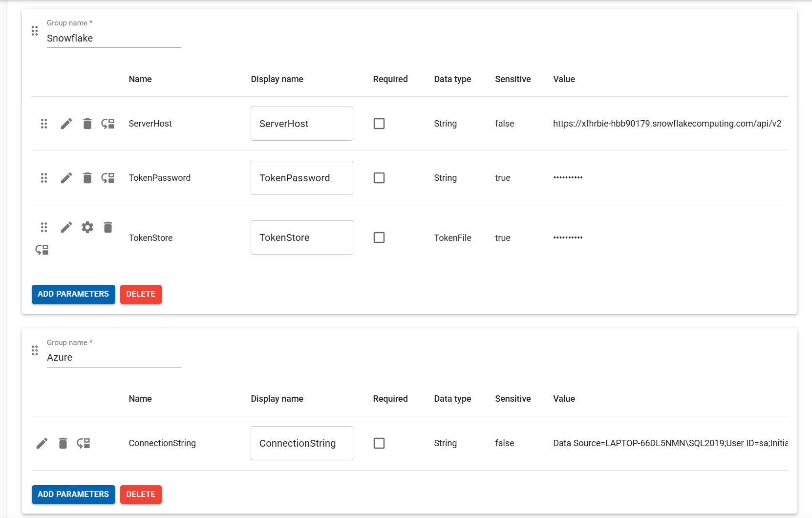Click the drag handle beside the Azure group
The width and height of the screenshot is (812, 518).
pyautogui.click(x=35, y=350)
